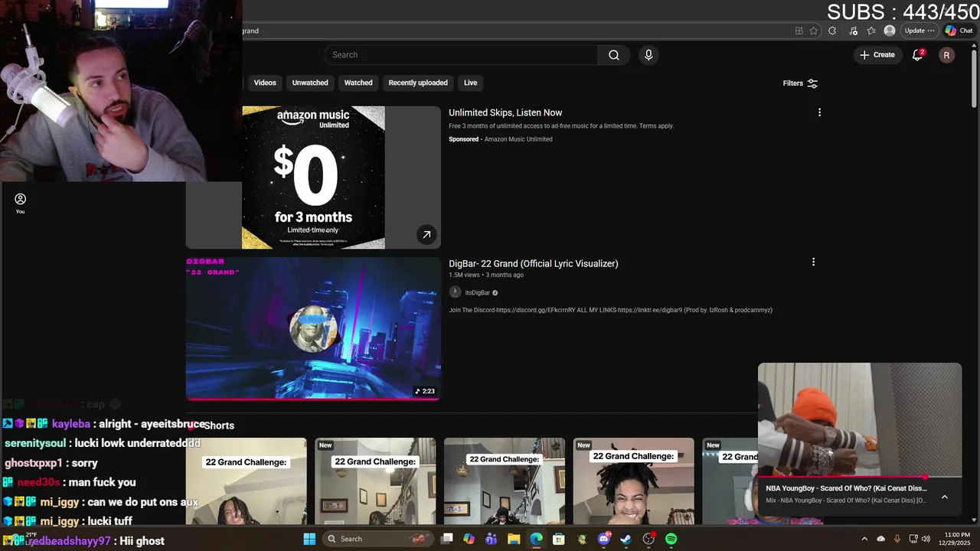Select the Unwatched filter chip

(310, 83)
